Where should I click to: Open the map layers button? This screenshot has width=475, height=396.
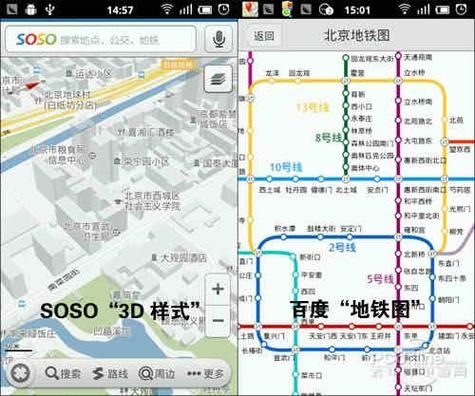pos(218,79)
